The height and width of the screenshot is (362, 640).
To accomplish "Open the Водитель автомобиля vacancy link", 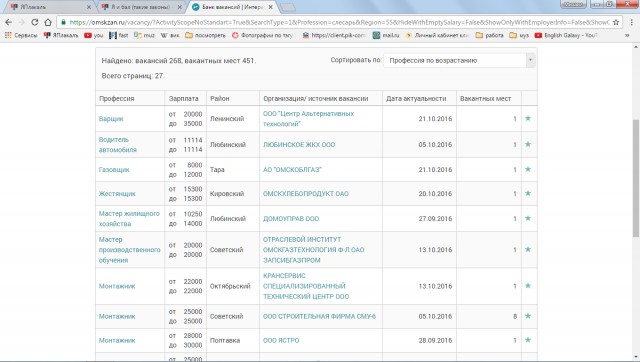I will [x=118, y=144].
